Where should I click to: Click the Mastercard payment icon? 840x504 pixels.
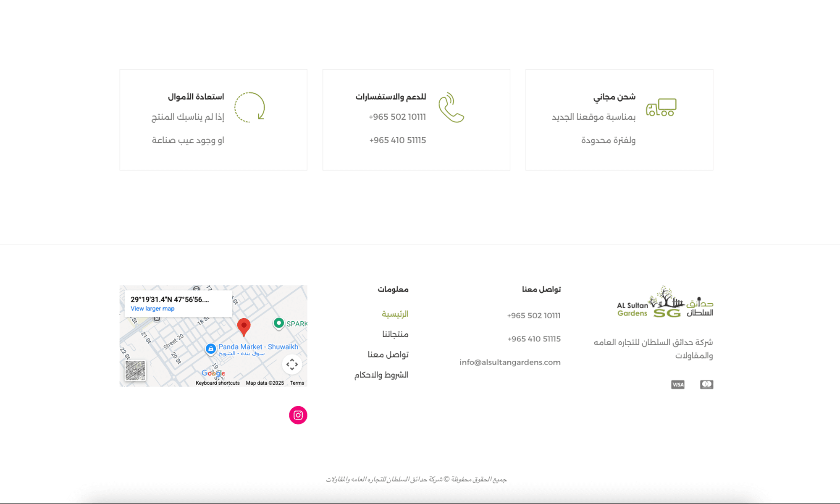[x=707, y=384]
